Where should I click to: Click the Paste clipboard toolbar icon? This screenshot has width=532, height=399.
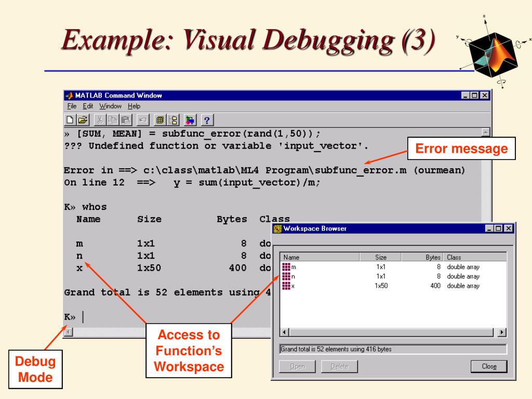(126, 120)
